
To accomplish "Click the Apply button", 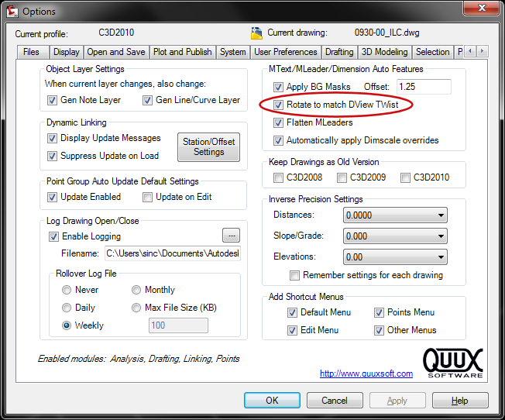I will pyautogui.click(x=397, y=401).
